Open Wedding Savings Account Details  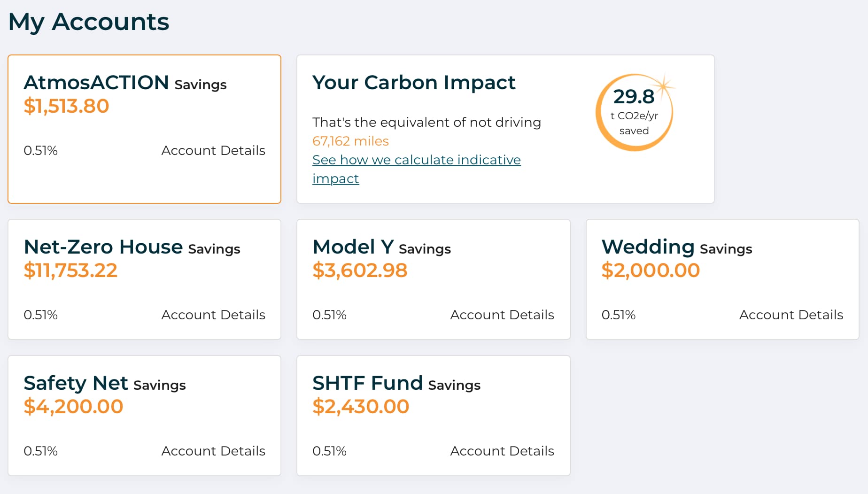click(x=790, y=315)
